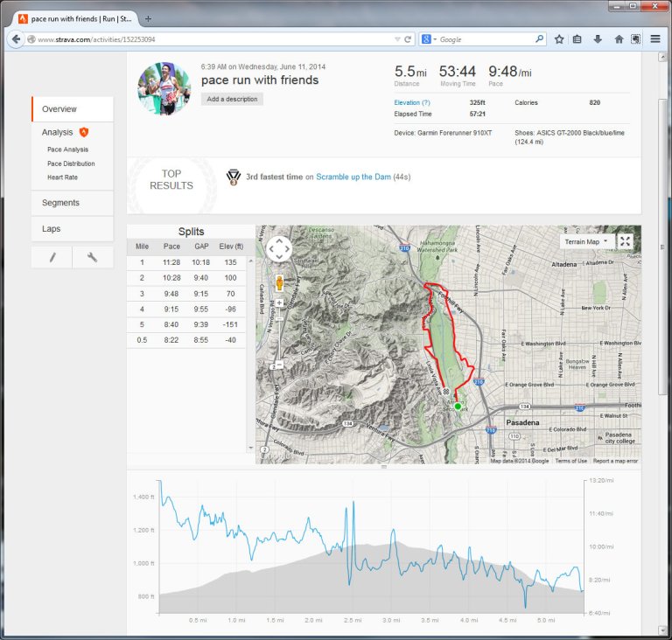Click the Shoes ASICS GT-2000 text
672x640 pixels.
point(570,137)
